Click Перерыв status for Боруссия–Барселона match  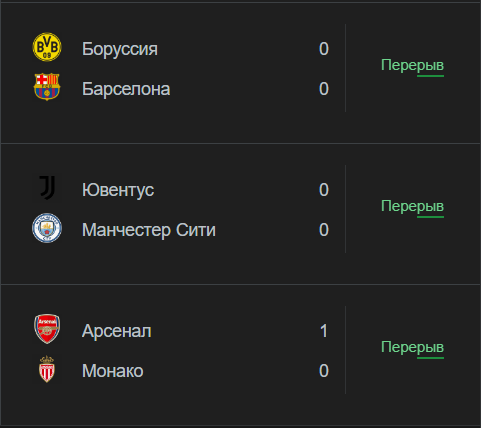[412, 66]
